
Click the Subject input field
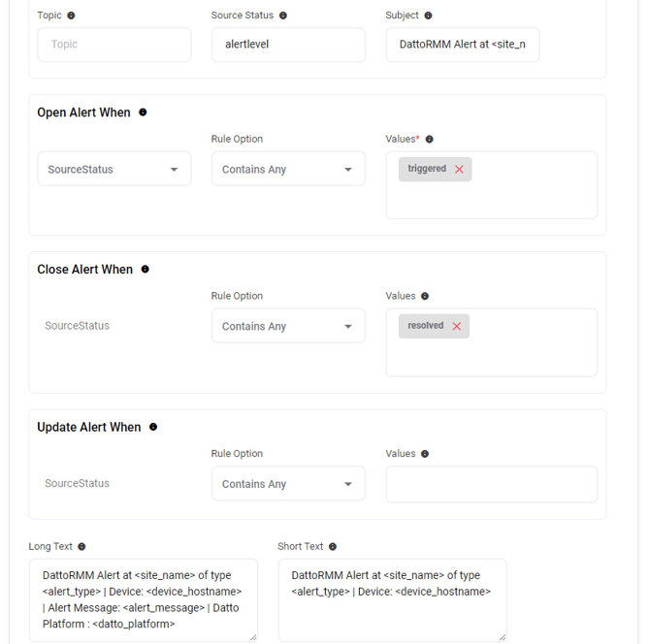tap(462, 45)
